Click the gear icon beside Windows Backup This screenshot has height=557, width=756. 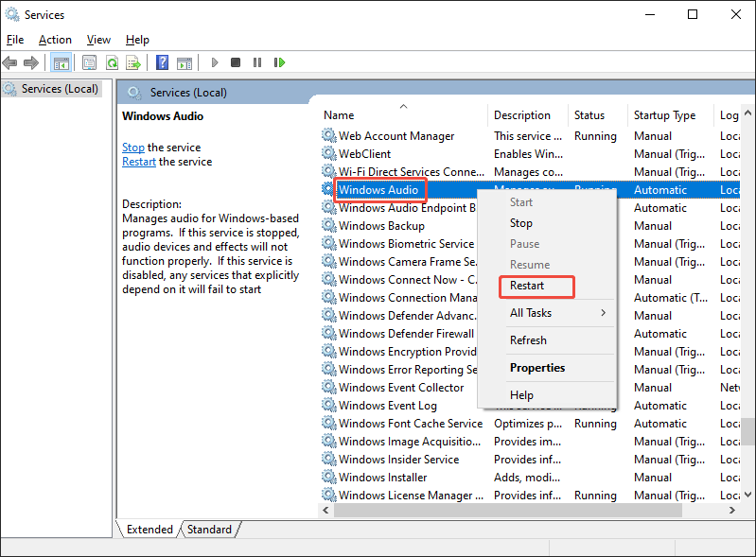click(329, 225)
